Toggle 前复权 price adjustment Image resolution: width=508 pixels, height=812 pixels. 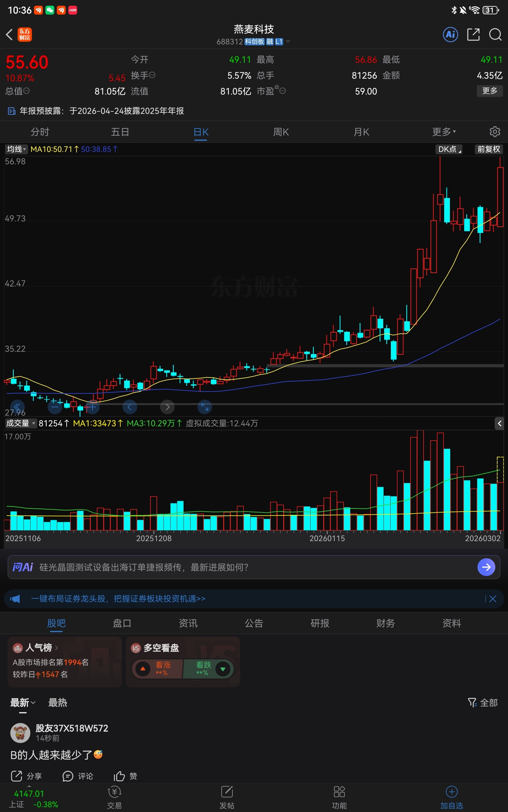(489, 149)
